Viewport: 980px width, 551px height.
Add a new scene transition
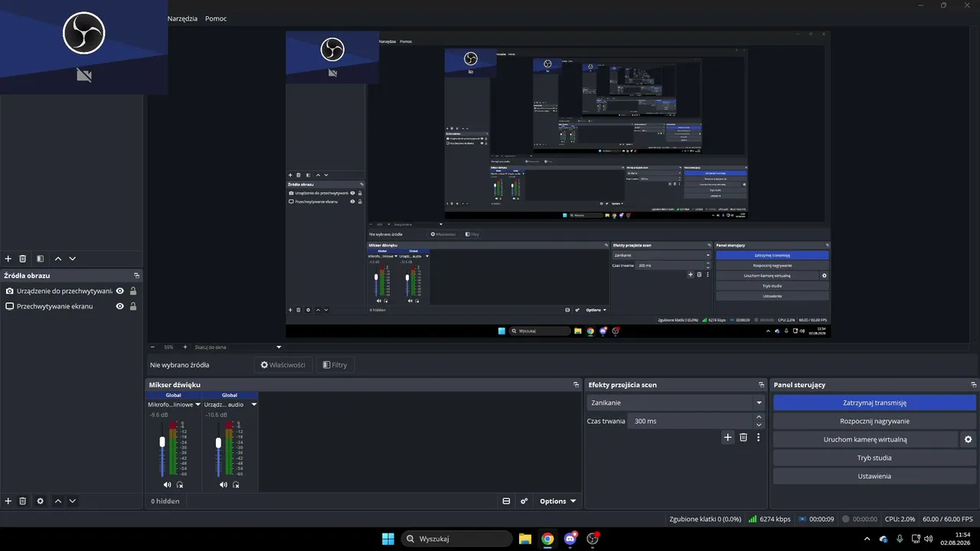(727, 437)
